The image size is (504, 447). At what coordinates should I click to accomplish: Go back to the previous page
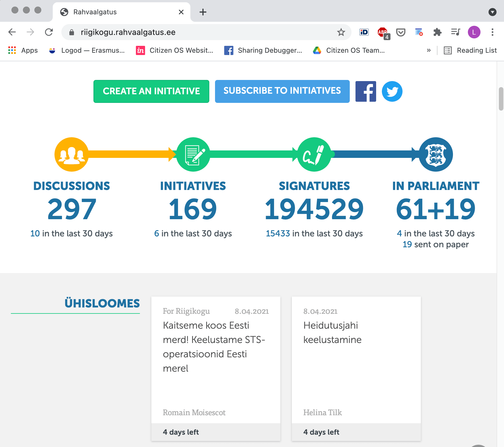[x=12, y=32]
